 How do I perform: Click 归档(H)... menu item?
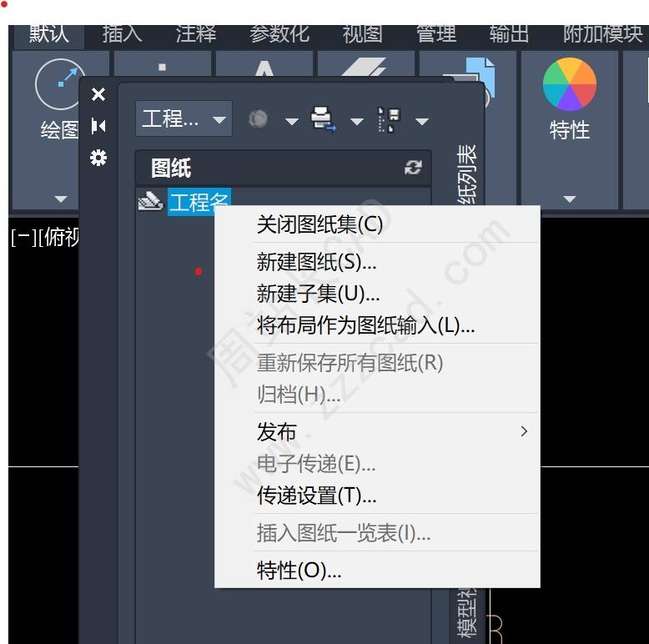[377, 395]
